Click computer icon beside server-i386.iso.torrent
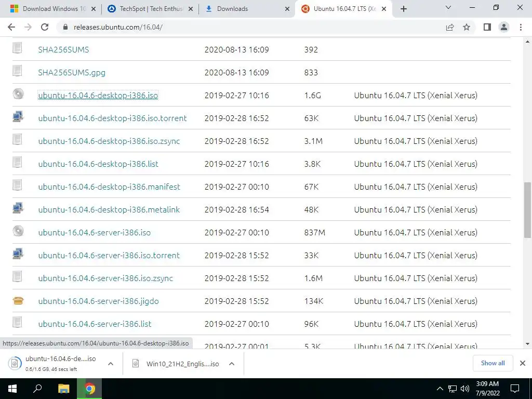The image size is (532, 399). pyautogui.click(x=18, y=254)
